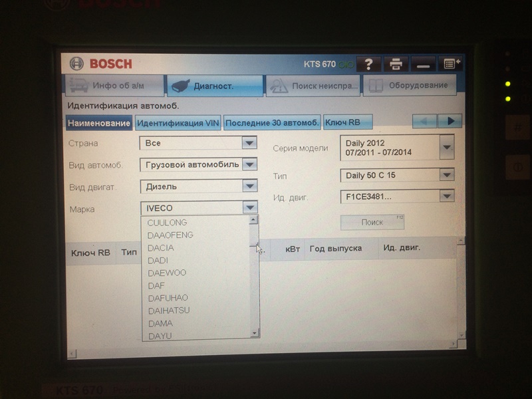This screenshot has width=532, height=399.
Task: Open the Поиск неиспра... tab
Action: 313,86
